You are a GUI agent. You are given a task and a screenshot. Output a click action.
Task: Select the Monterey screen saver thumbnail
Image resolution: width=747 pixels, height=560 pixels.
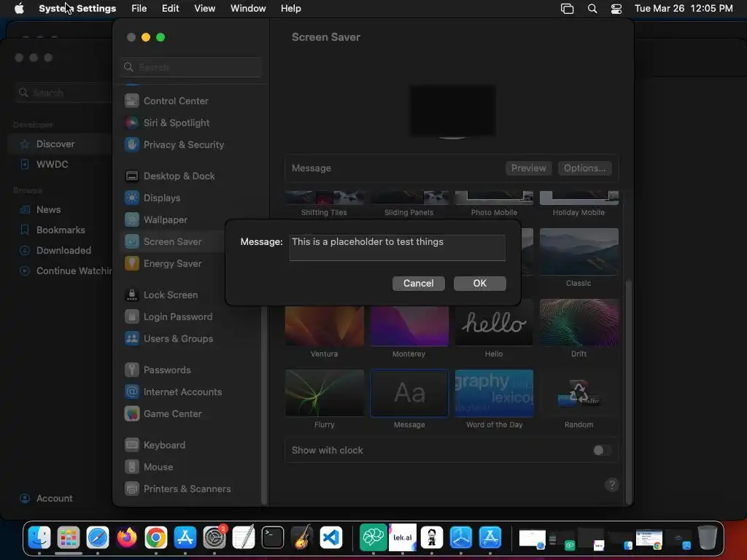(409, 326)
